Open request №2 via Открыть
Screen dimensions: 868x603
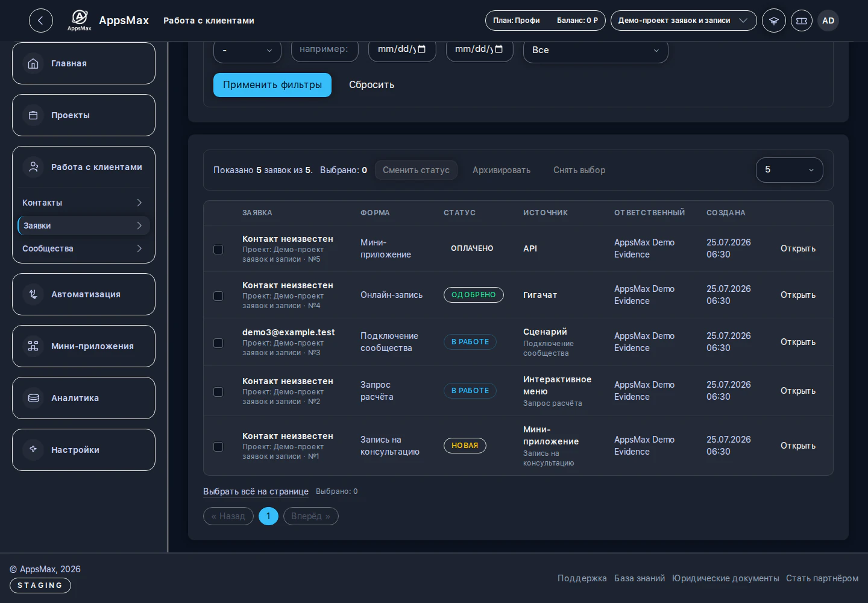[798, 391]
